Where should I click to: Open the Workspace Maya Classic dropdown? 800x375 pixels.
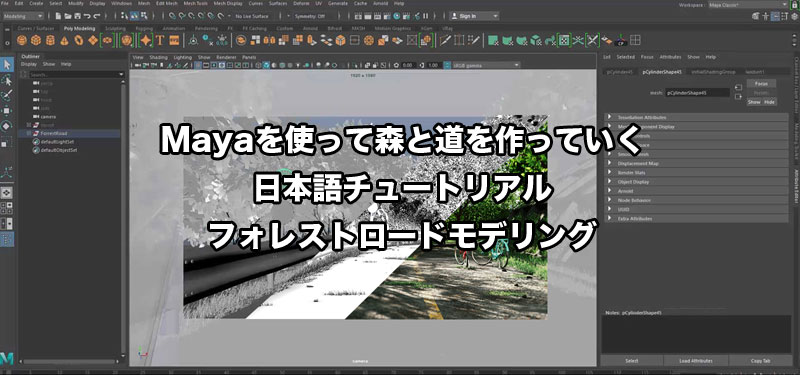pos(747,5)
